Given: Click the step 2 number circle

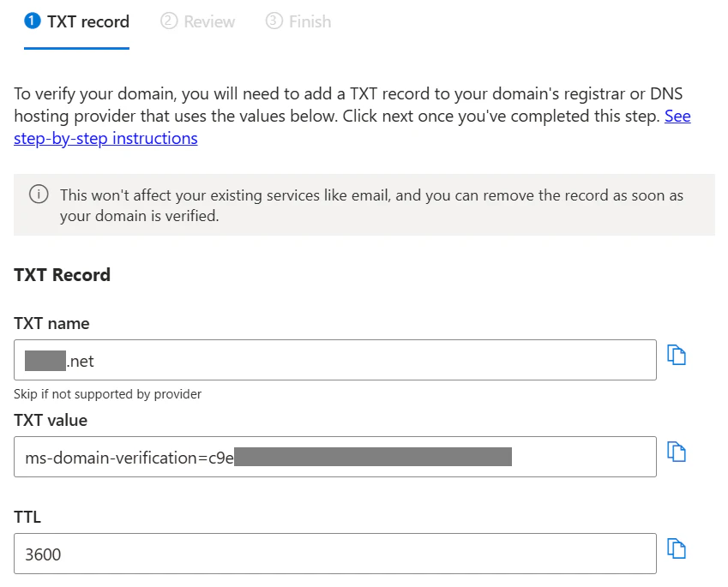Looking at the screenshot, I should (x=169, y=21).
